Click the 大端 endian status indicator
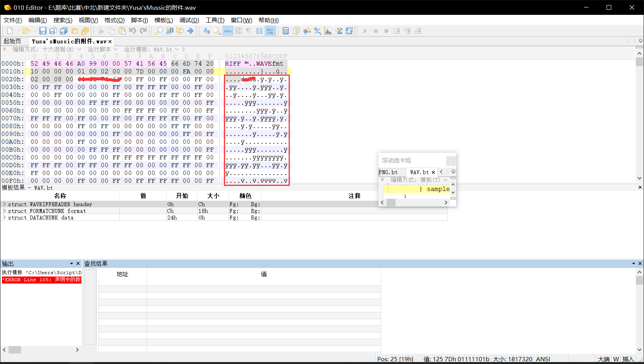 tap(603, 359)
